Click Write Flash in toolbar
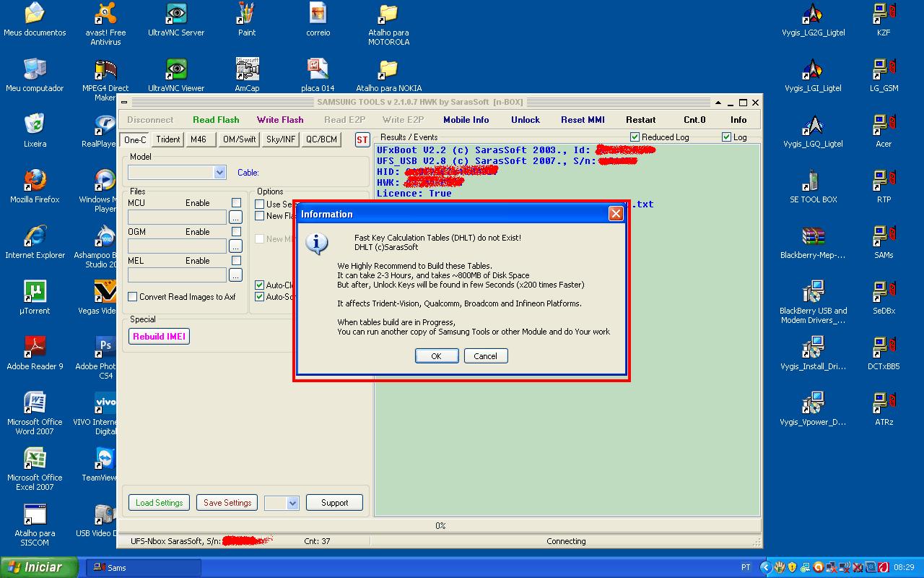Image resolution: width=924 pixels, height=578 pixels. [x=280, y=120]
